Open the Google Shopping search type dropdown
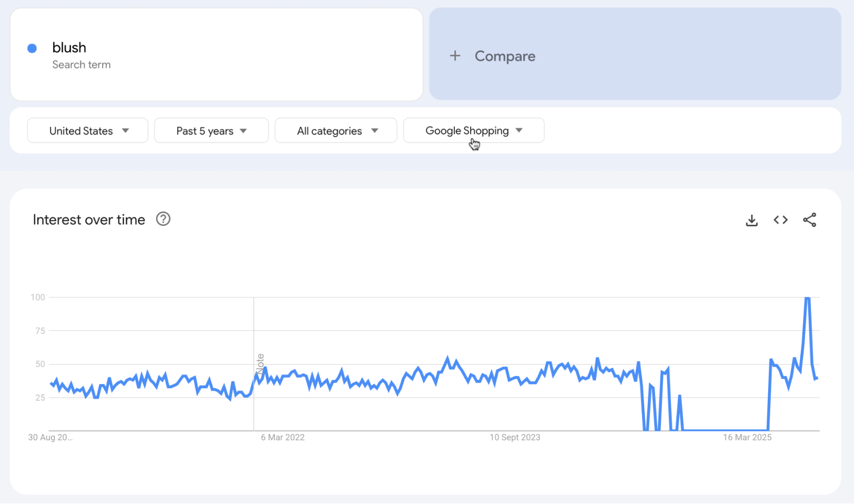This screenshot has width=854, height=504. pos(473,131)
